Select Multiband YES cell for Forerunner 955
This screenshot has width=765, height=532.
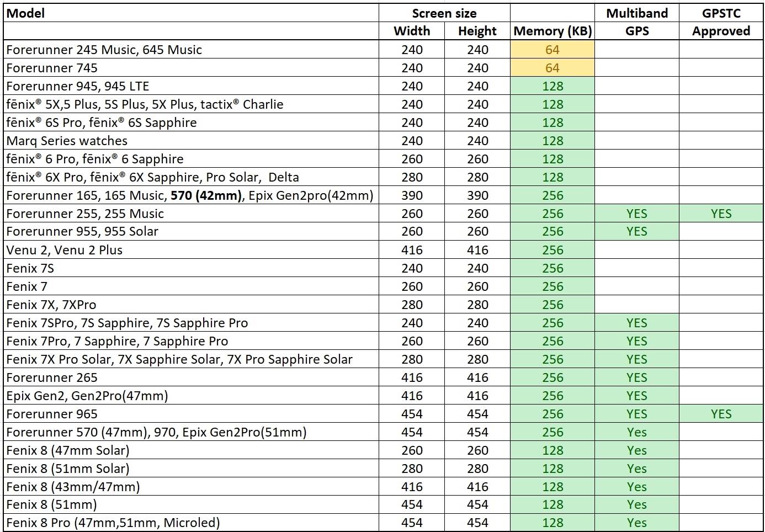point(636,231)
